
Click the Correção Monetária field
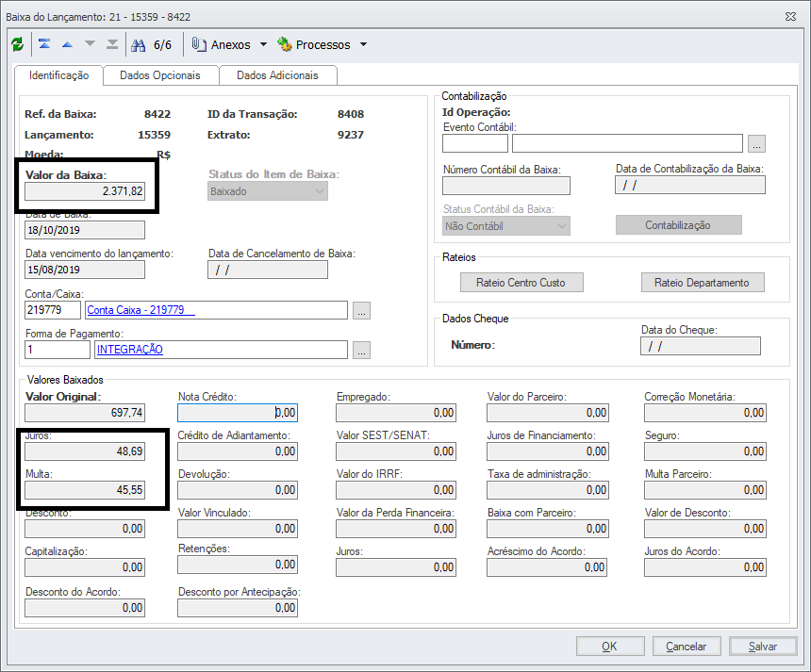pyautogui.click(x=705, y=413)
